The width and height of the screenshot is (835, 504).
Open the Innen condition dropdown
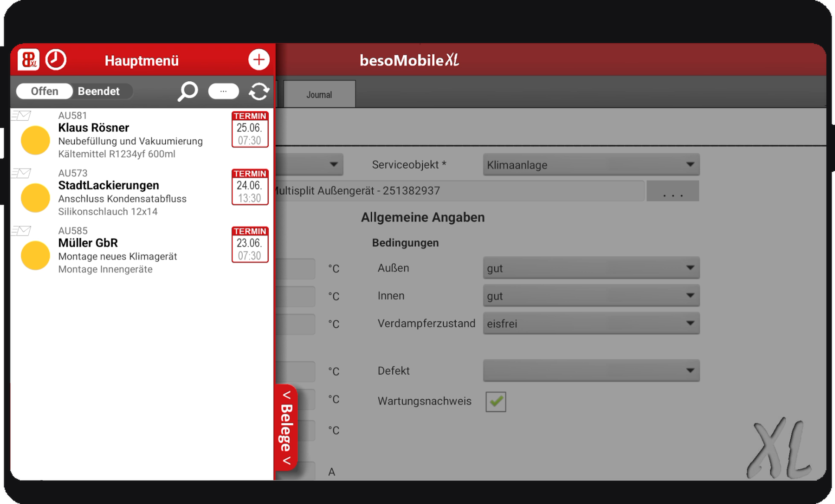point(591,296)
